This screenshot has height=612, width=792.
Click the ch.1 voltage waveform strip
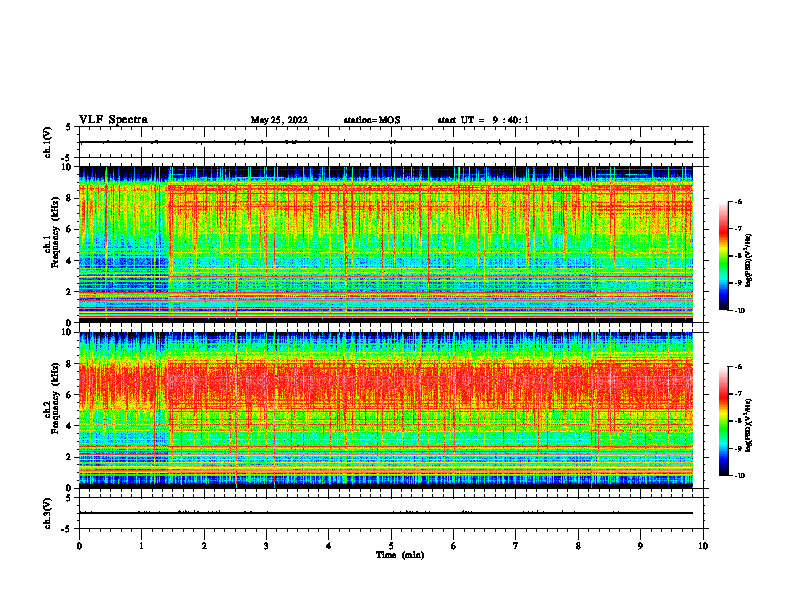pyautogui.click(x=391, y=142)
